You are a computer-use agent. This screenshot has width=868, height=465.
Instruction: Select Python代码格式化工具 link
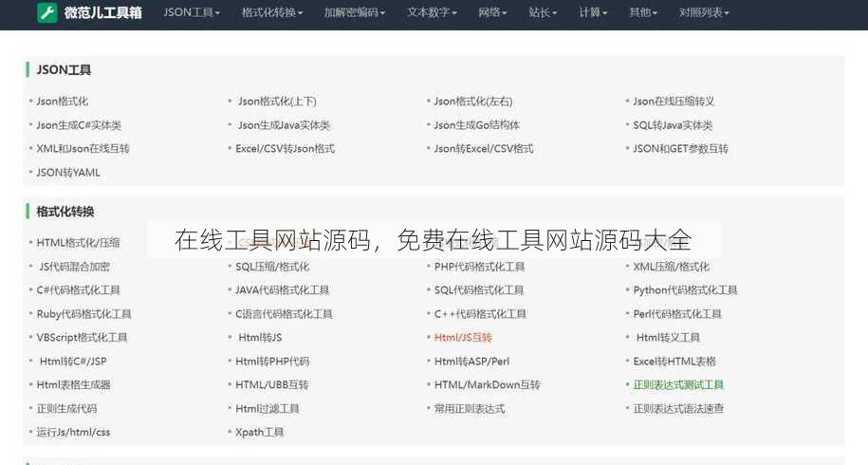point(685,290)
